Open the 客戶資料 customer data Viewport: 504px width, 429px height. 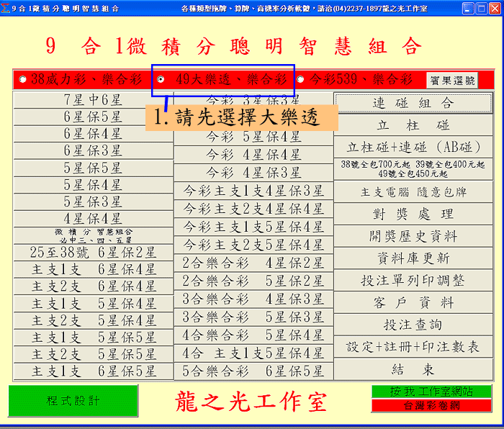413,302
